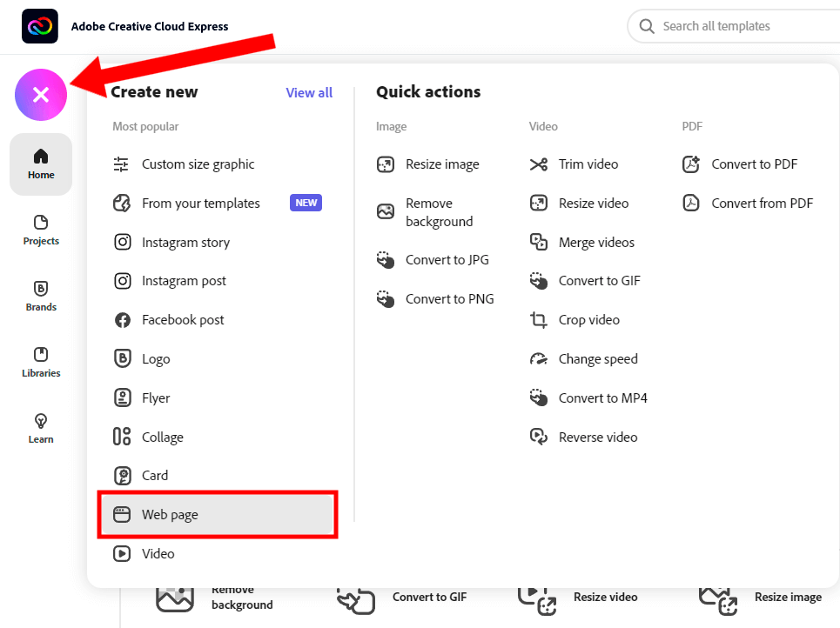Open the Adobe Creative Cloud Express logo
The width and height of the screenshot is (840, 628).
[40, 26]
